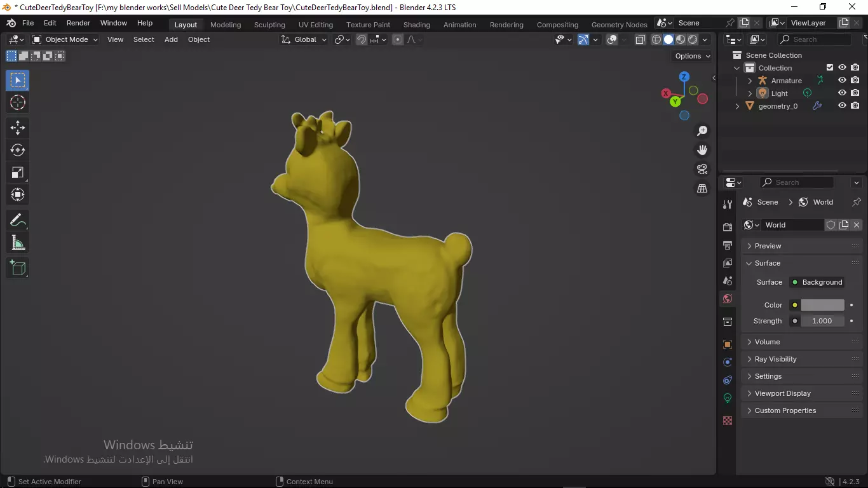Click the world Color swatch
Screen dimensions: 868x488
point(822,305)
